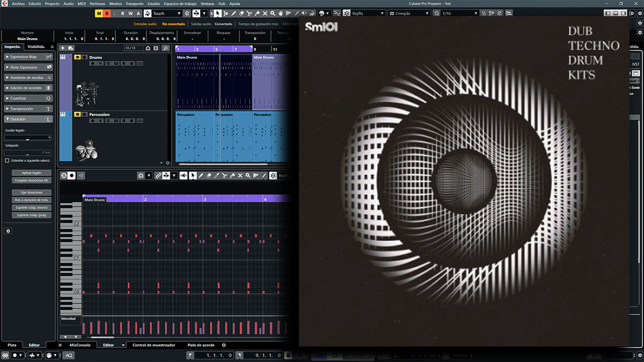Mute the Percussion track
Image resolution: width=644 pixels, height=362 pixels.
pos(77,114)
